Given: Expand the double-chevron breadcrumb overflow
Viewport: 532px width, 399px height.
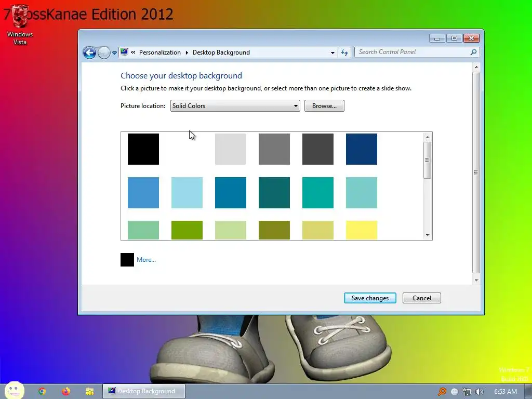Looking at the screenshot, I should [133, 52].
